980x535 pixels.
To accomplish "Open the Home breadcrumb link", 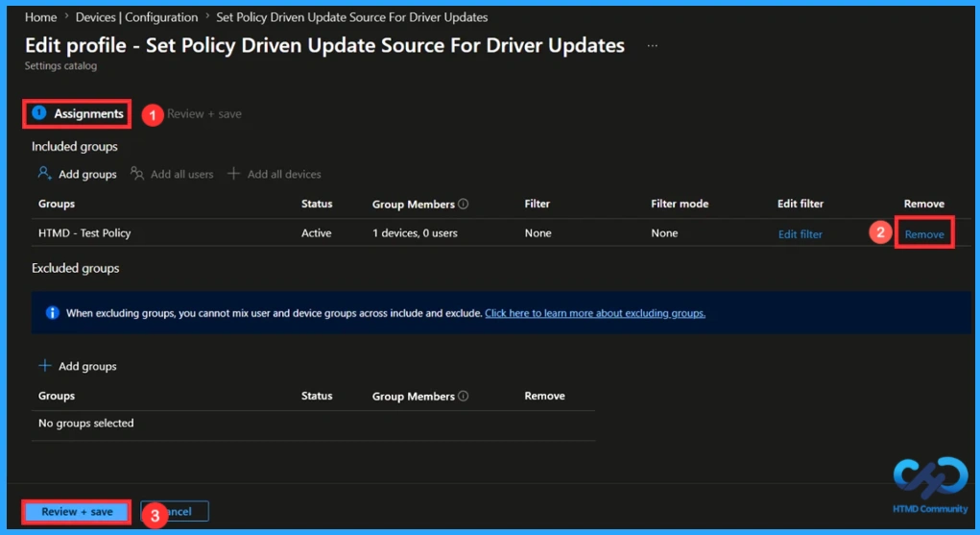I will coord(40,17).
